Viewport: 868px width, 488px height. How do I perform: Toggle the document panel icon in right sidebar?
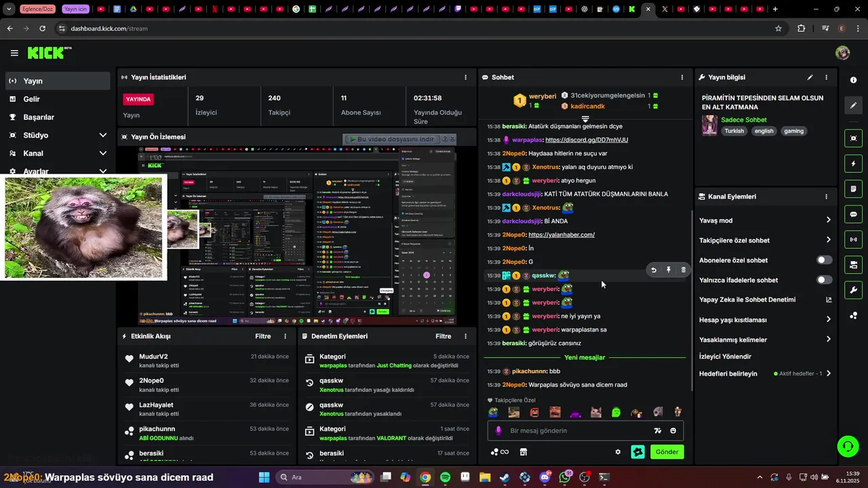tap(853, 189)
